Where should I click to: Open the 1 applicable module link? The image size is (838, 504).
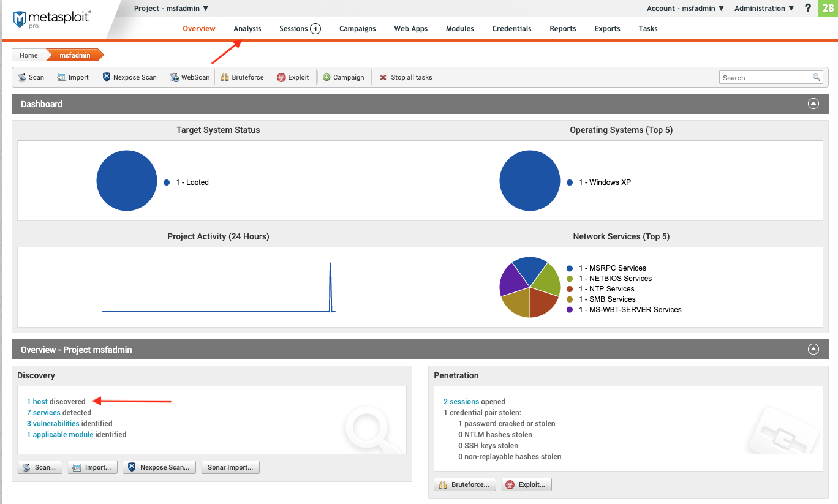pos(60,435)
